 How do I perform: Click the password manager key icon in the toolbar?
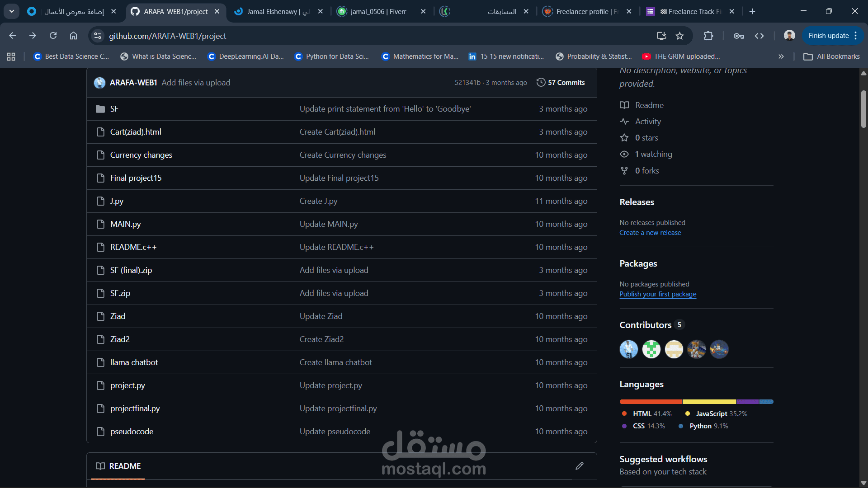[739, 36]
